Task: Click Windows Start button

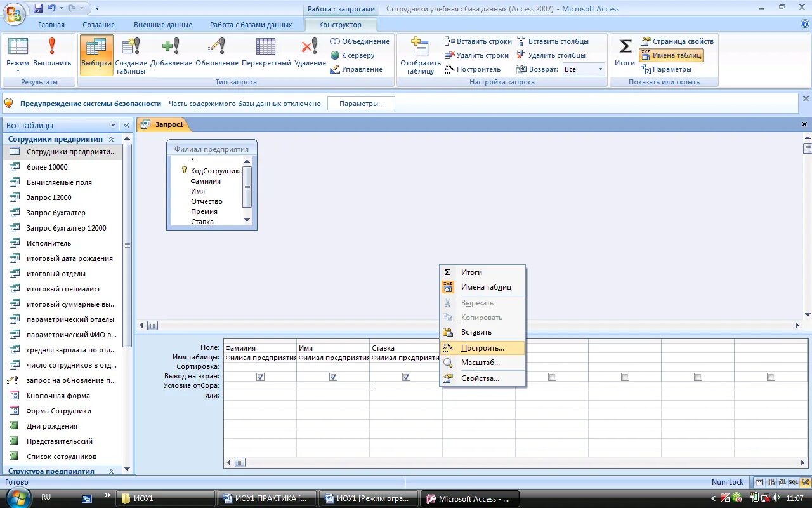Action: [18, 498]
